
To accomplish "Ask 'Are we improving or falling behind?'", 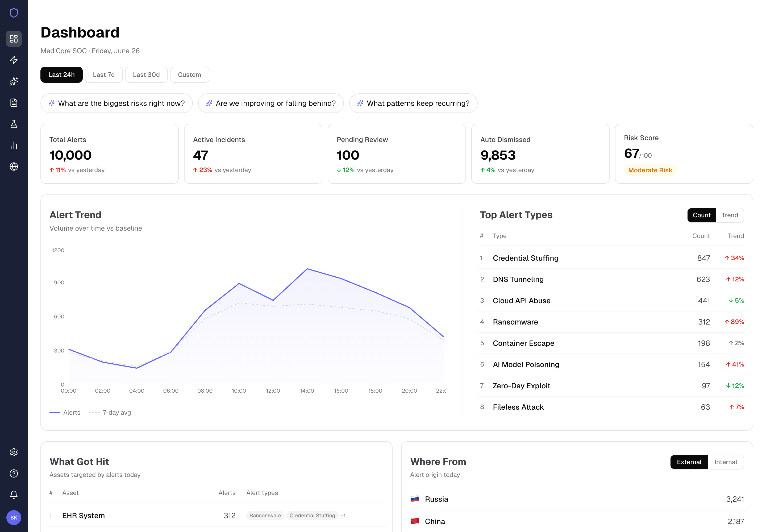I will click(x=271, y=103).
